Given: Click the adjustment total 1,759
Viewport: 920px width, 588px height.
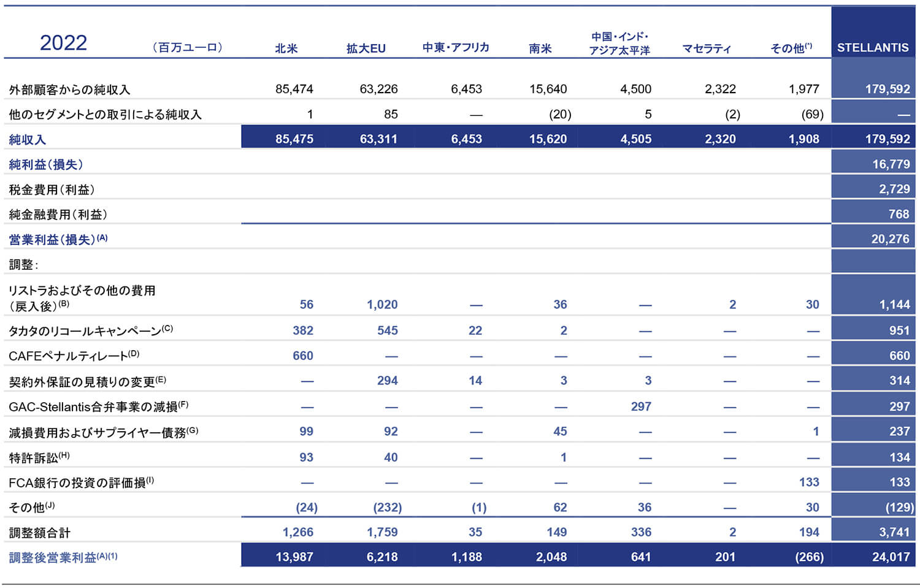Looking at the screenshot, I should coord(382,532).
